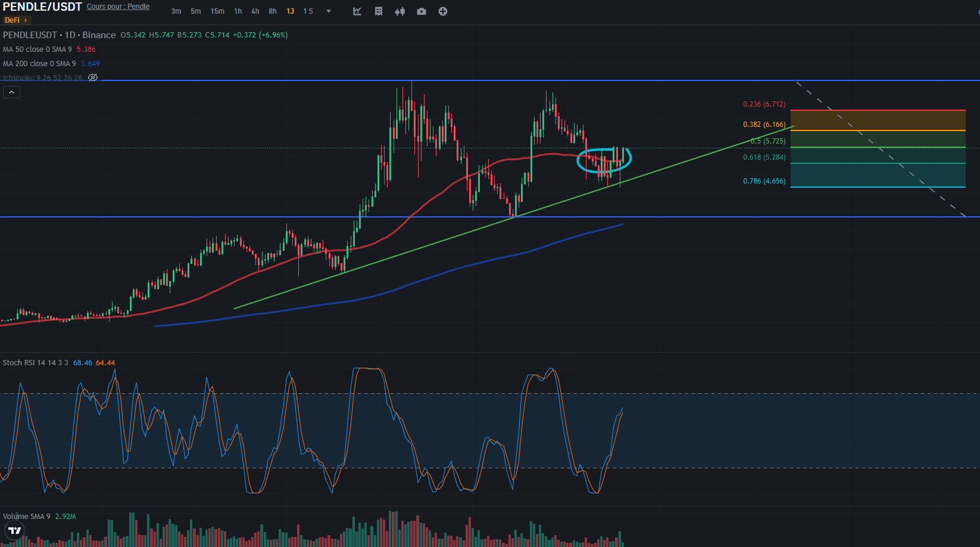Take a chart snapshot with camera icon
Viewport: 980px width, 547px height.
422,11
